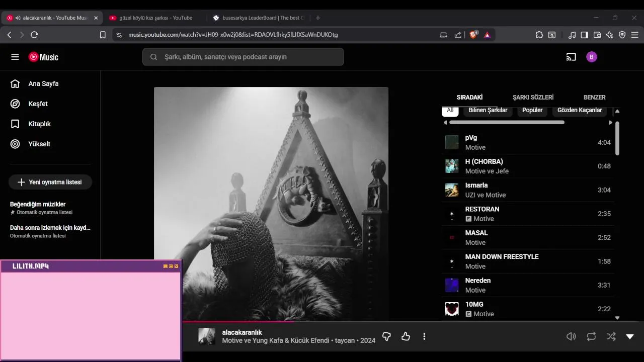This screenshot has width=644, height=362.
Task: Open the Brave Rewards triangle icon
Action: tap(487, 35)
